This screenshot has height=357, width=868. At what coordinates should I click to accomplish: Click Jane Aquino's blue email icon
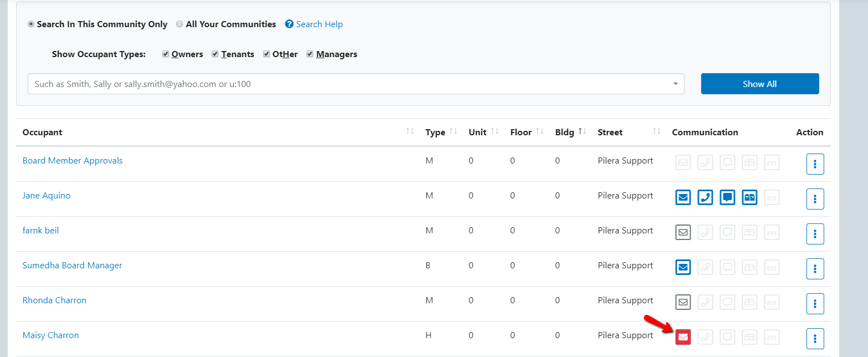683,197
